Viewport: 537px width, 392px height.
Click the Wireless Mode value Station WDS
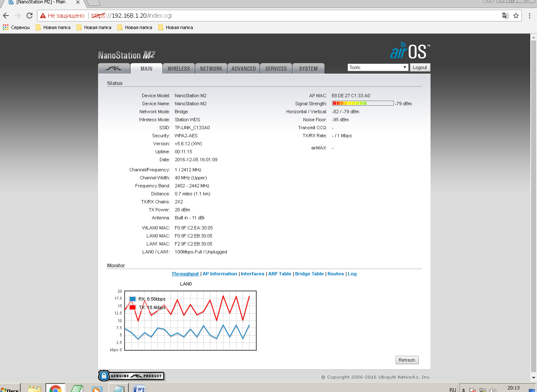point(187,120)
